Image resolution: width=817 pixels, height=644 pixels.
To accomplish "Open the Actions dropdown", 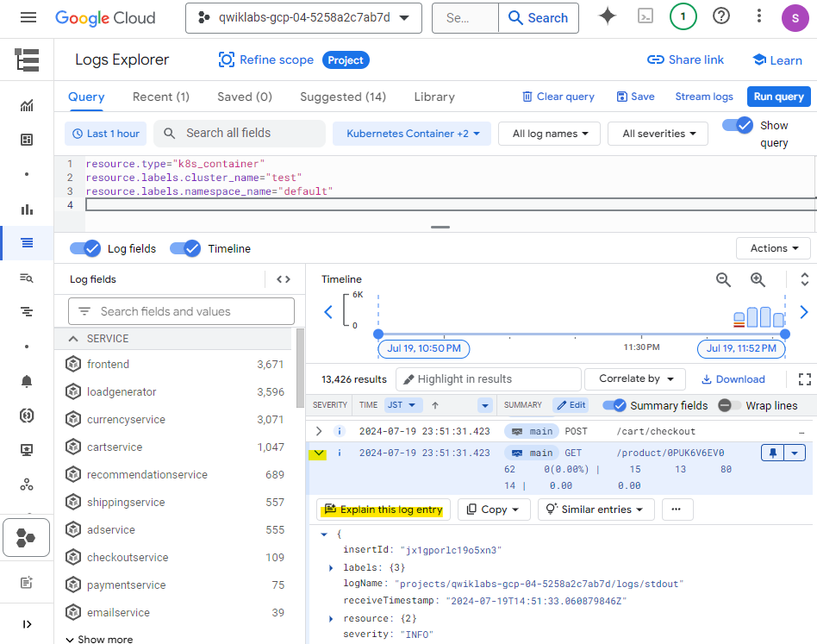I will pyautogui.click(x=773, y=248).
